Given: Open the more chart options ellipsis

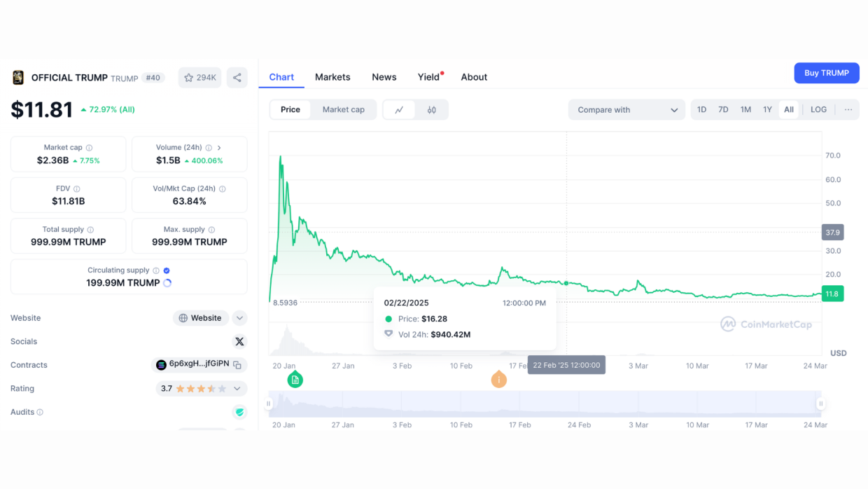Looking at the screenshot, I should [x=848, y=110].
